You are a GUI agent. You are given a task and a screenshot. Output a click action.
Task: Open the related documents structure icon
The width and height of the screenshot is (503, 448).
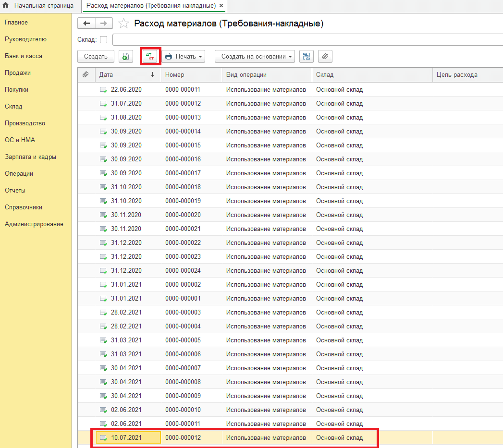click(x=306, y=57)
